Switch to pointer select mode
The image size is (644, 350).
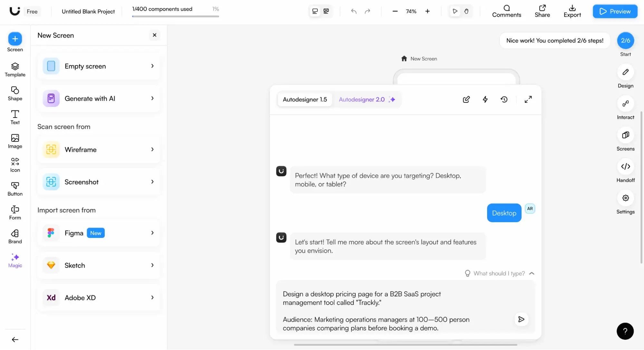pyautogui.click(x=455, y=11)
